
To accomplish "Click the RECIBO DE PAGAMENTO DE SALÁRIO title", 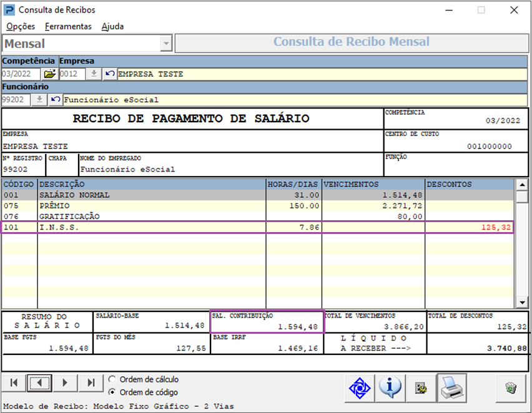I will click(191, 119).
